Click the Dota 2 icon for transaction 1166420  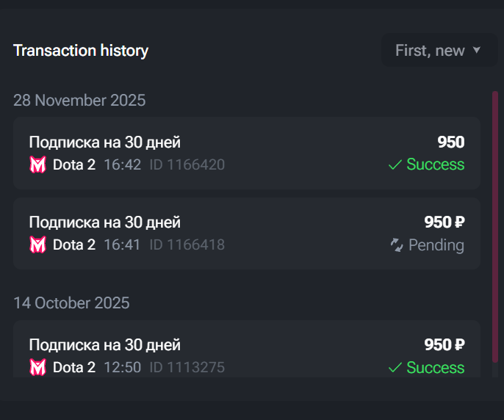point(37,165)
